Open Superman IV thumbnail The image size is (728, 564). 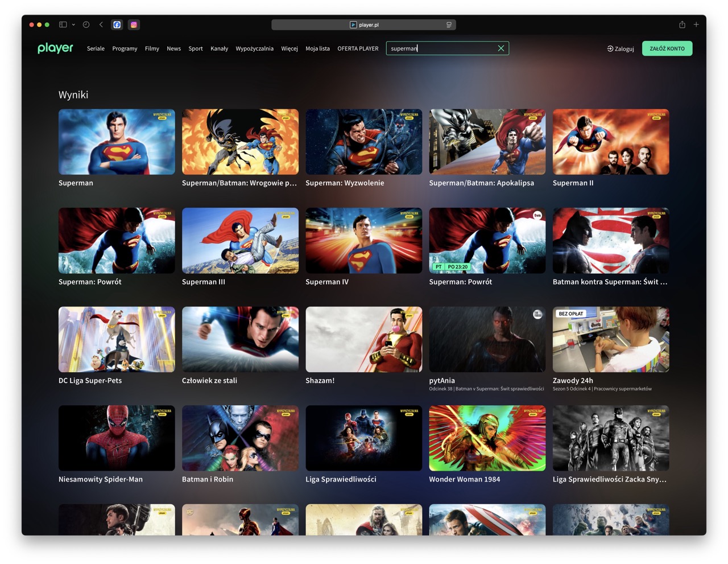pyautogui.click(x=364, y=241)
